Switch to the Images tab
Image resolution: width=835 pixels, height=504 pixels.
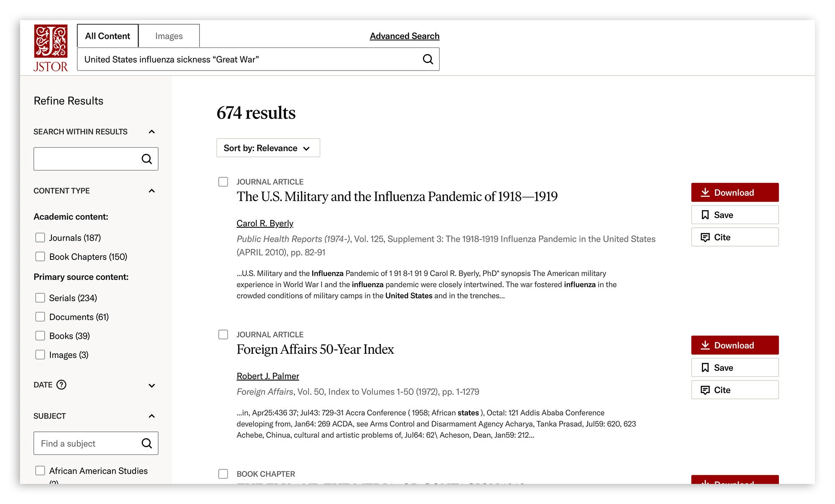click(169, 36)
